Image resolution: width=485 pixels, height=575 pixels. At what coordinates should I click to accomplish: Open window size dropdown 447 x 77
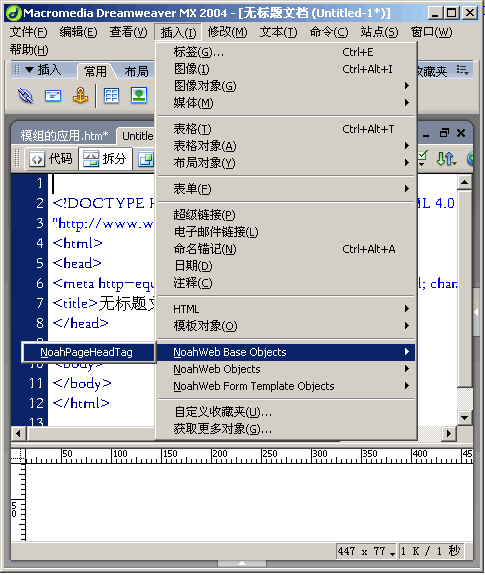click(x=366, y=551)
